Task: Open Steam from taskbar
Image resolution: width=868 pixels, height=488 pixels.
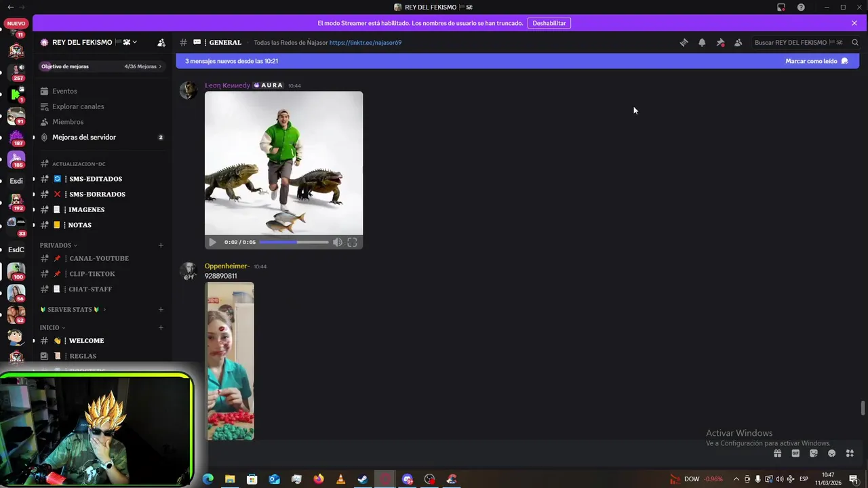Action: 363,479
